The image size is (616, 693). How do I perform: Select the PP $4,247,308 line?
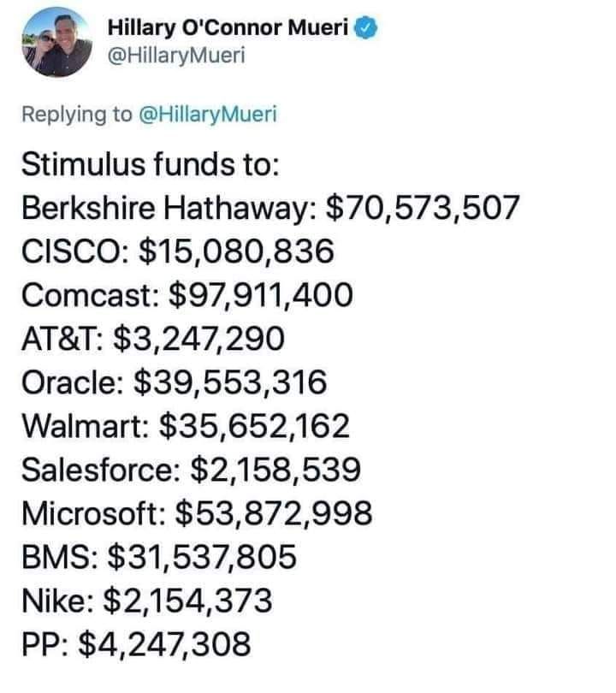pyautogui.click(x=137, y=644)
